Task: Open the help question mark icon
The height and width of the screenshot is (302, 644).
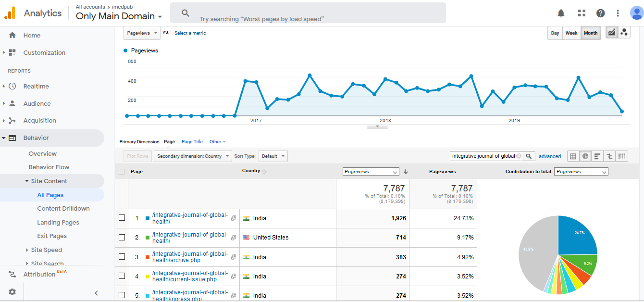Action: (600, 13)
